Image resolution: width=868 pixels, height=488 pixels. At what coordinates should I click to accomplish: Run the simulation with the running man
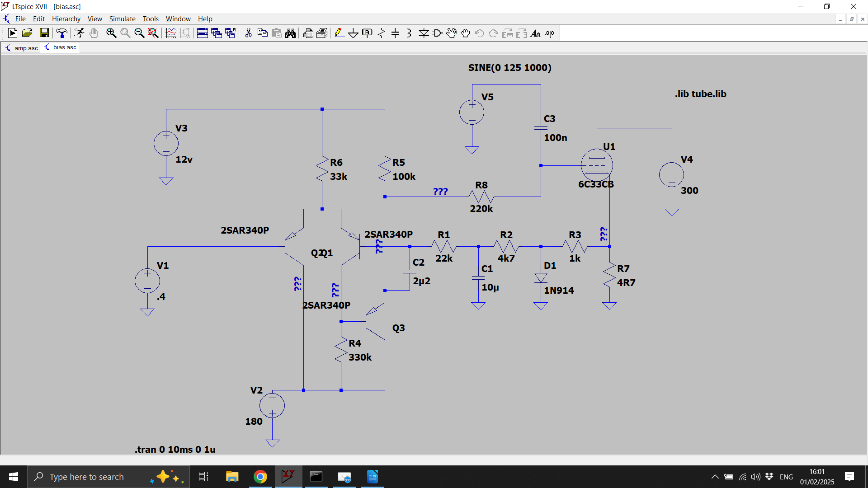click(79, 33)
